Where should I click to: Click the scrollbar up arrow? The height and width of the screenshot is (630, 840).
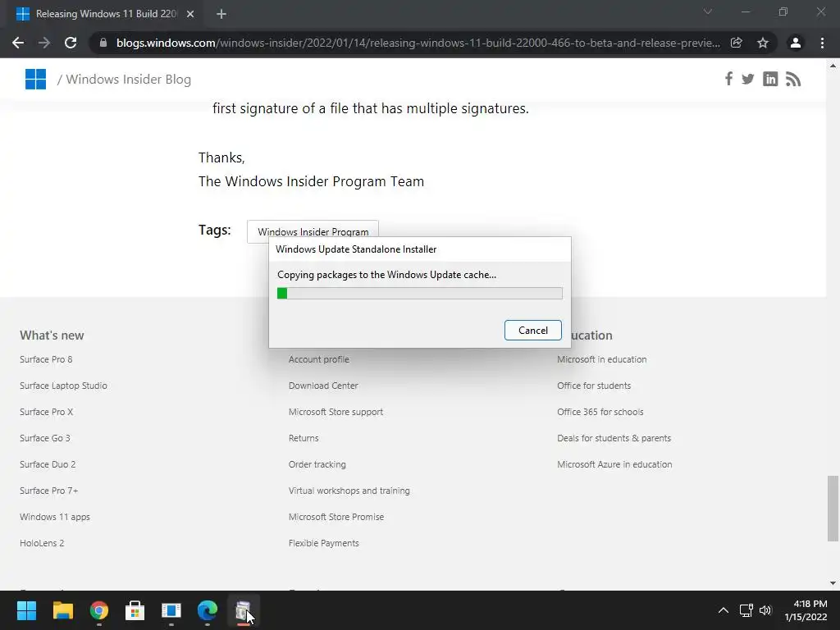click(x=833, y=66)
